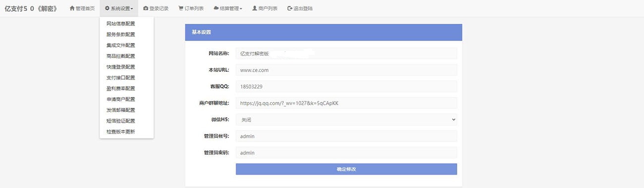Open 短信验证配置 menu entry
The image size is (644, 188).
pyautogui.click(x=120, y=121)
